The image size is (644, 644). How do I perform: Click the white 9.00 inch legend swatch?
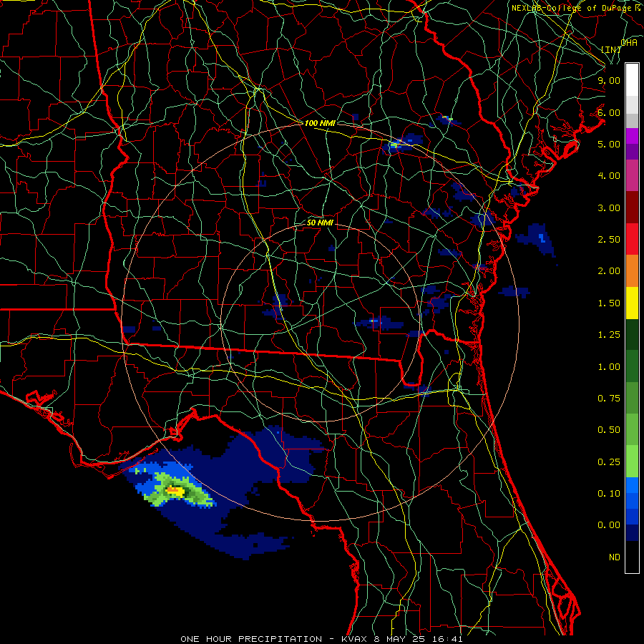(x=632, y=79)
